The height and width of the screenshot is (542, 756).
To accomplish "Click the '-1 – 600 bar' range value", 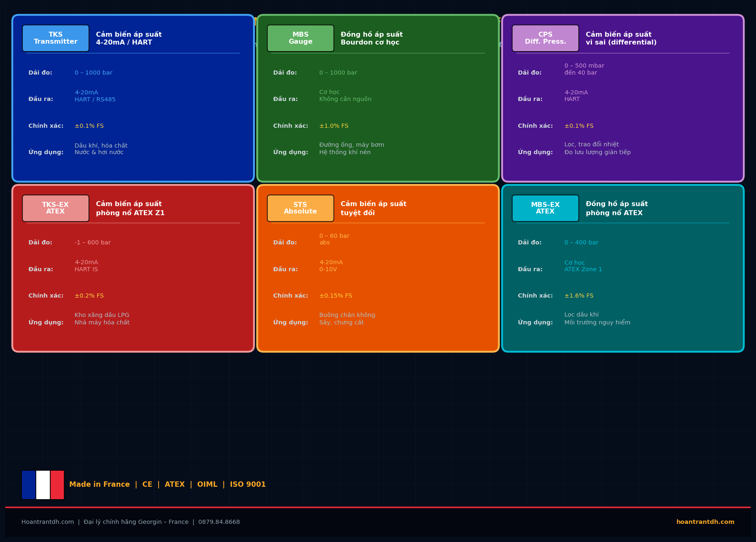I will [x=93, y=242].
